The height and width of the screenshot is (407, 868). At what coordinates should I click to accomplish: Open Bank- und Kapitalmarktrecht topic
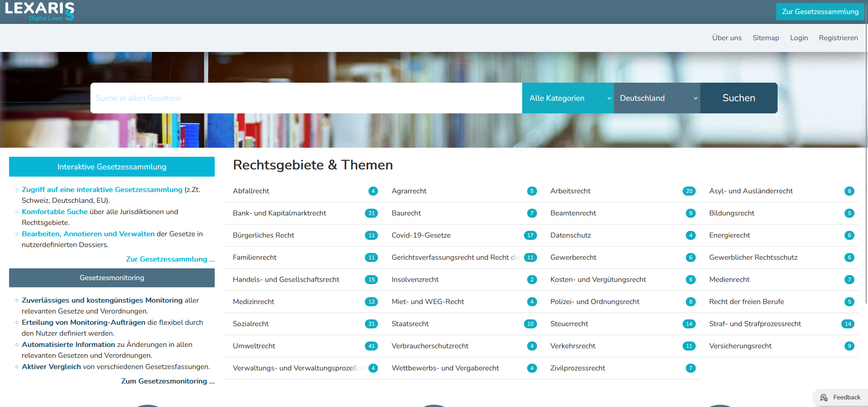279,213
